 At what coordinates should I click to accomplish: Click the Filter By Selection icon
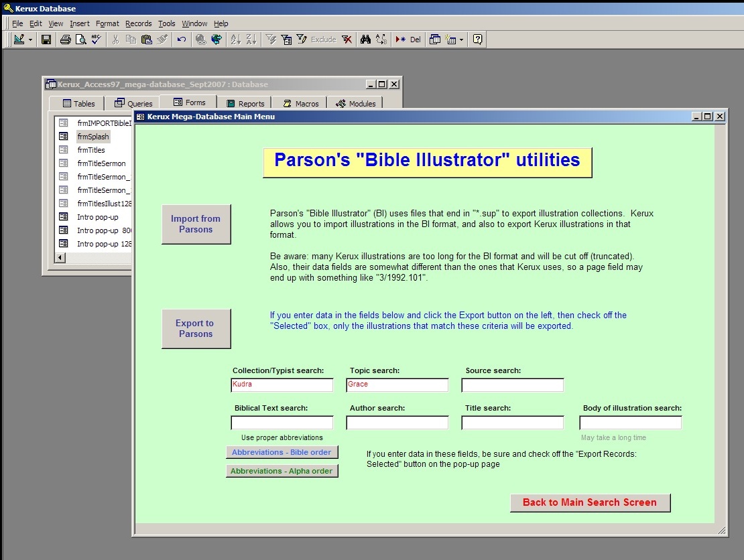(x=271, y=40)
